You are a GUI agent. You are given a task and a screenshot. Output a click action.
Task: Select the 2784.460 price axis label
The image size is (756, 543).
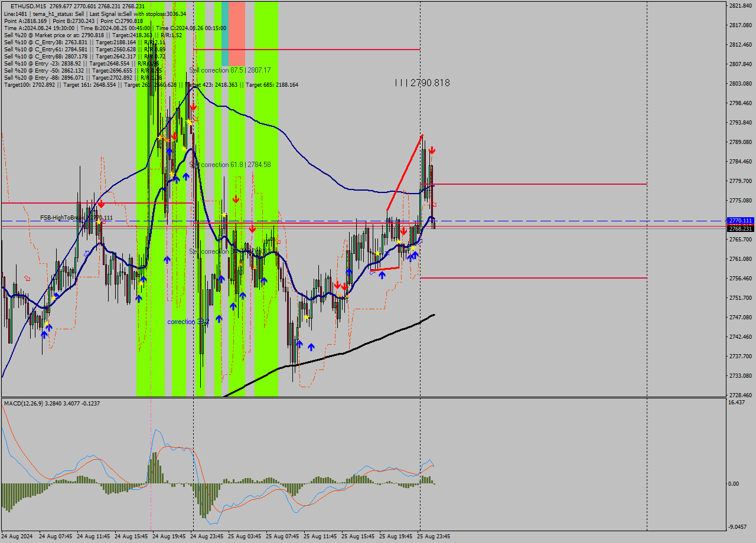click(x=740, y=162)
